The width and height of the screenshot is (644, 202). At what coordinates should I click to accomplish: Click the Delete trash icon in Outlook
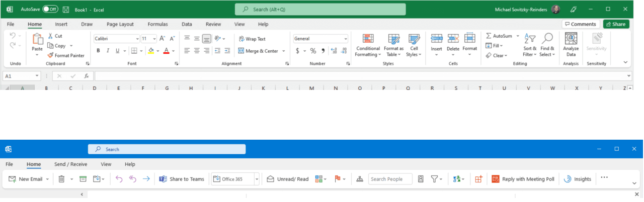coord(61,179)
